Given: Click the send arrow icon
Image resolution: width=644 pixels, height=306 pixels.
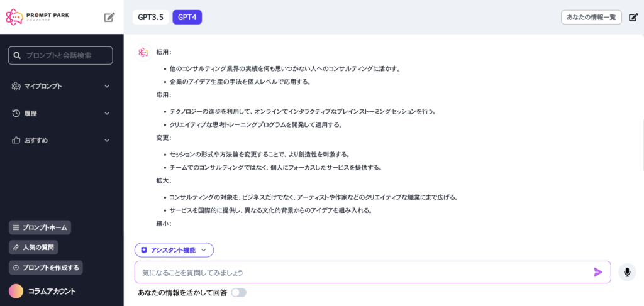Looking at the screenshot, I should click(x=598, y=272).
